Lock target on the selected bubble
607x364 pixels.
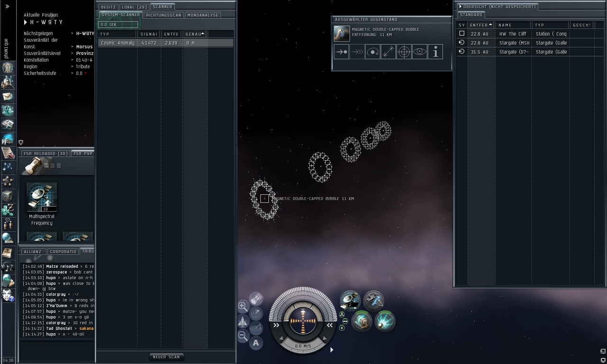click(x=404, y=52)
